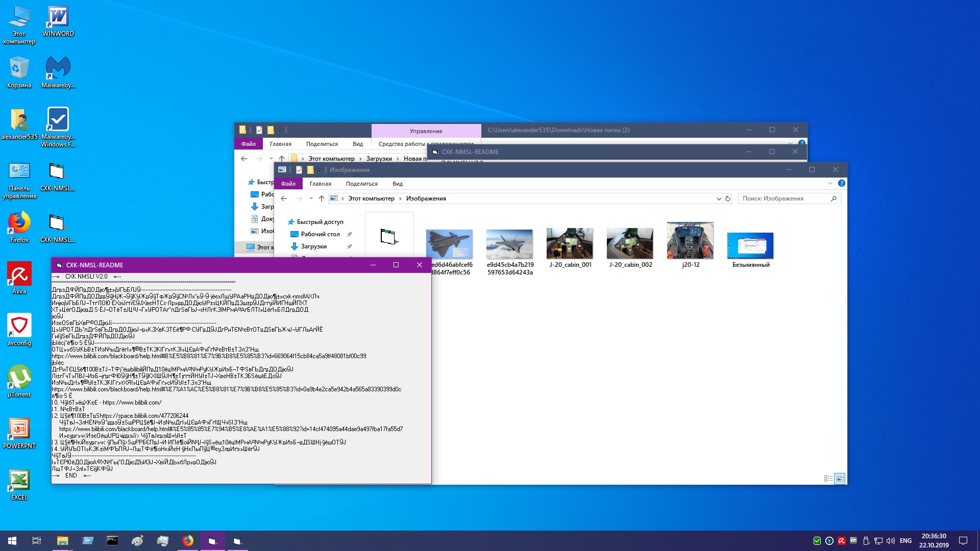Expand the Explorer ribbon with the chevron
The width and height of the screenshot is (980, 551).
pos(830,183)
